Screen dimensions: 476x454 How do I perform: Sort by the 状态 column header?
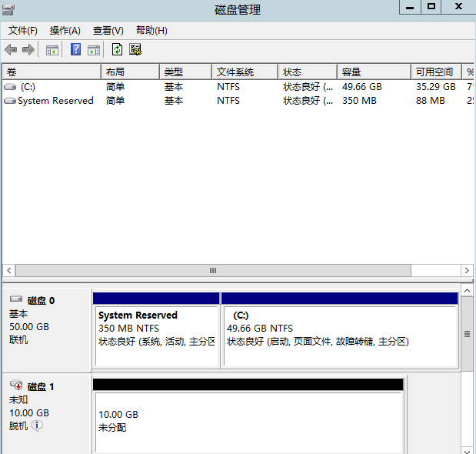(308, 72)
